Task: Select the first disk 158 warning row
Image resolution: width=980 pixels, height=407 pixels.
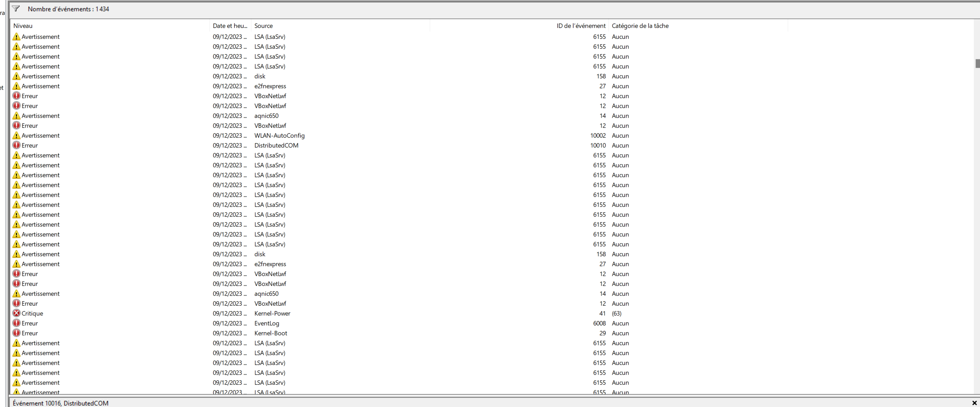Action: [x=260, y=76]
